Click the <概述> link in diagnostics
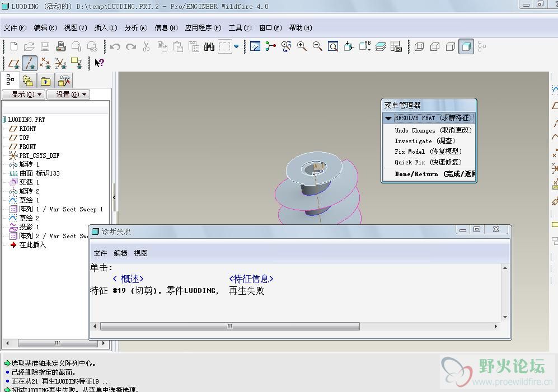The image size is (558, 392). click(128, 279)
